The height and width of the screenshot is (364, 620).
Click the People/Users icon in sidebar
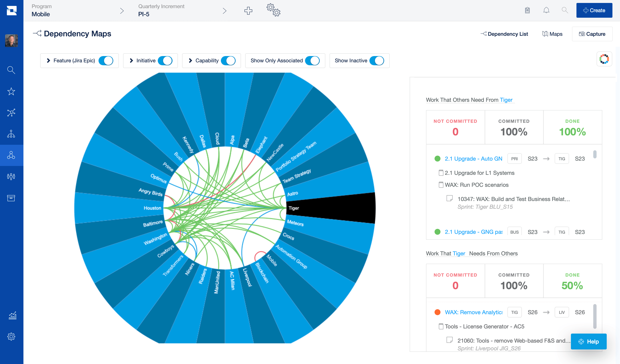coord(12,176)
